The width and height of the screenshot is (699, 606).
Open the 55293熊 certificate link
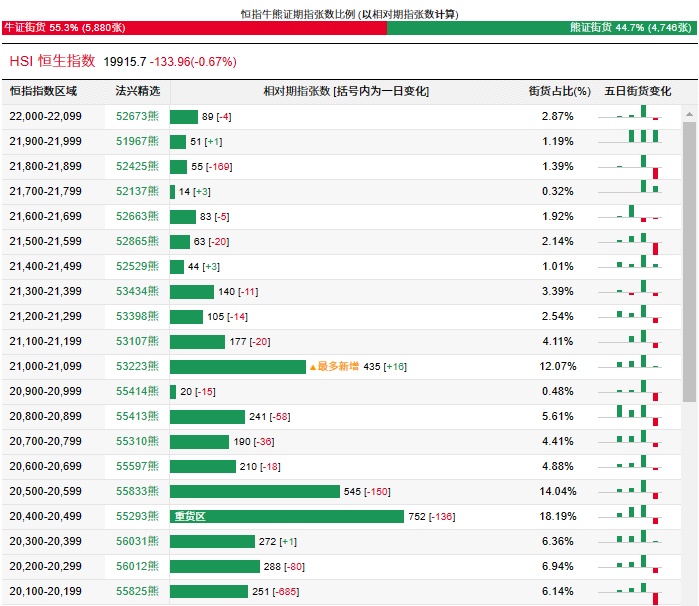point(137,517)
